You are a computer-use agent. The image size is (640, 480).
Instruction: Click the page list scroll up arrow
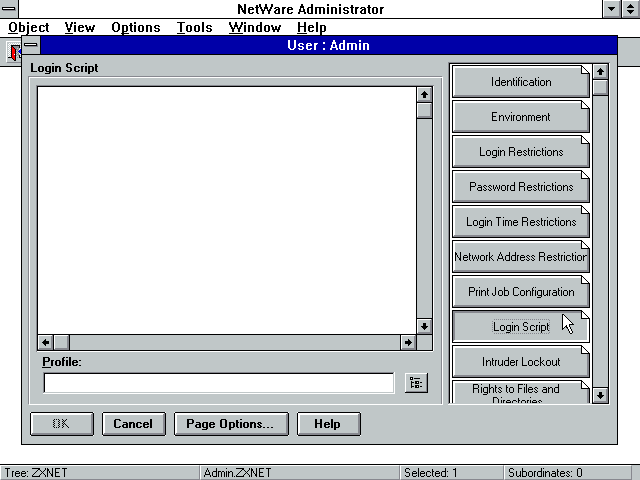tap(600, 72)
